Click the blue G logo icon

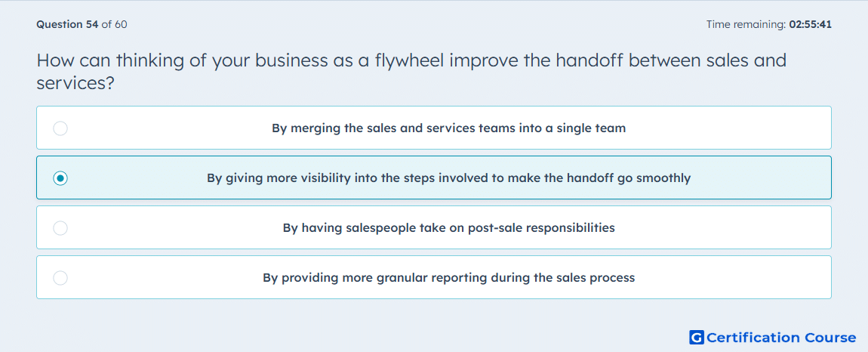tap(697, 338)
